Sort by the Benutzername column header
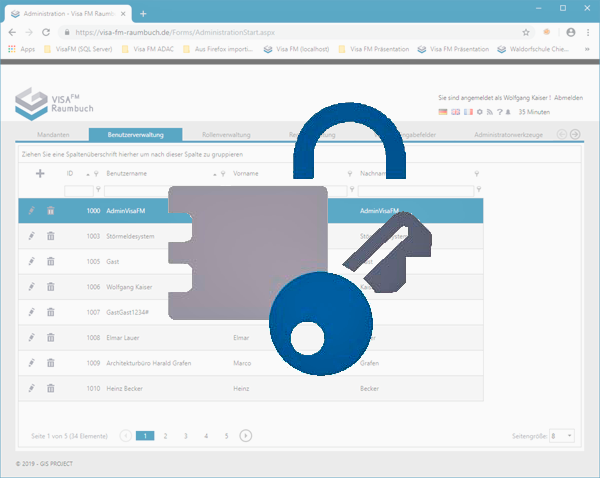Screen dimensions: 600x478 [127, 174]
